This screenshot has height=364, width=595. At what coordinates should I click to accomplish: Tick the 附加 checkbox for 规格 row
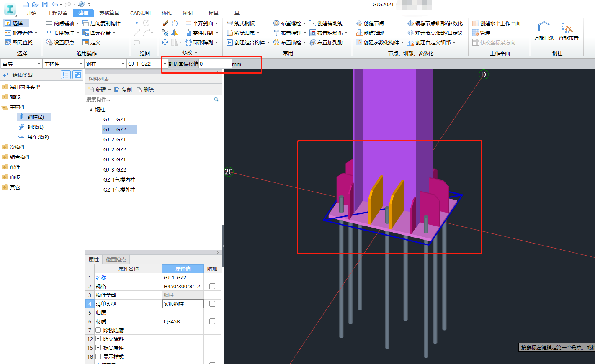(x=212, y=286)
